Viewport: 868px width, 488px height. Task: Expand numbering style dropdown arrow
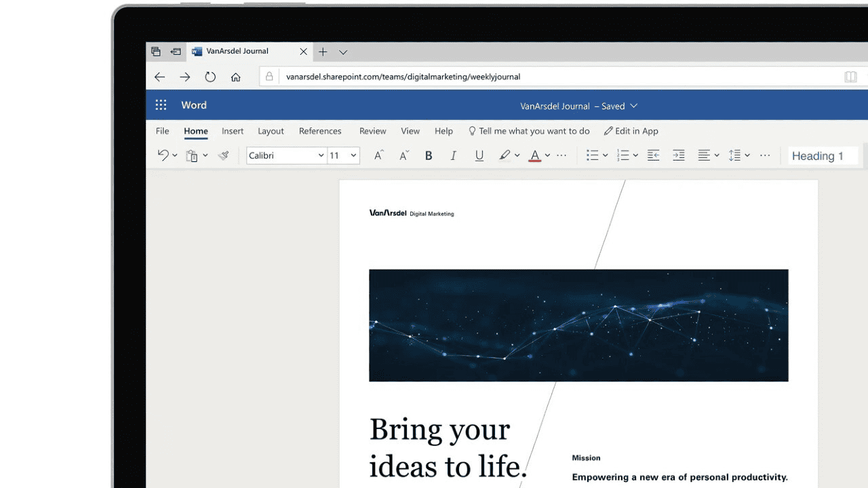pyautogui.click(x=635, y=155)
